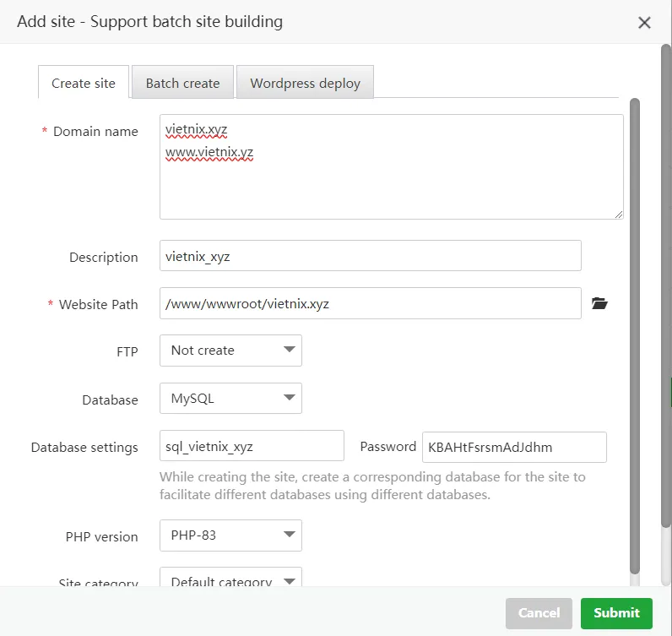Image resolution: width=672 pixels, height=636 pixels.
Task: Click the database Password field
Action: [513, 447]
